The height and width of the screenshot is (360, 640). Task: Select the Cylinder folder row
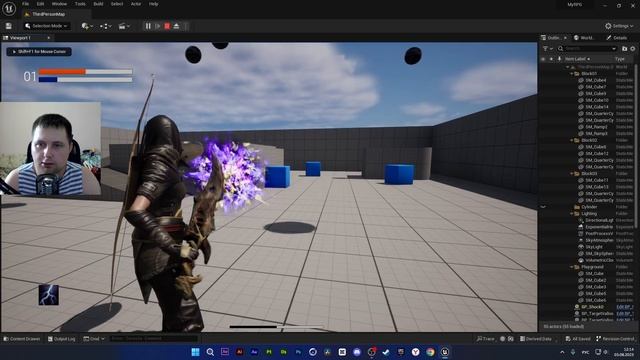point(588,207)
